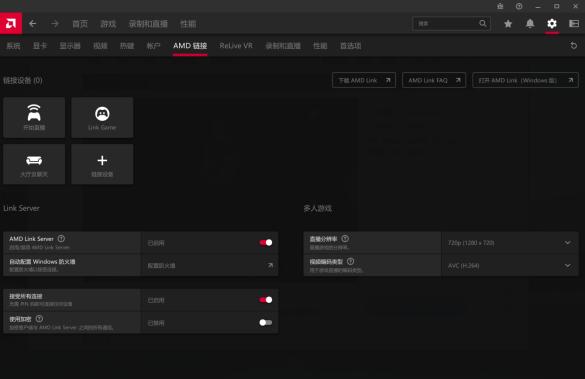Toggle the 接受所有连接 switch
Viewport: 585px width, 379px height.
click(266, 300)
